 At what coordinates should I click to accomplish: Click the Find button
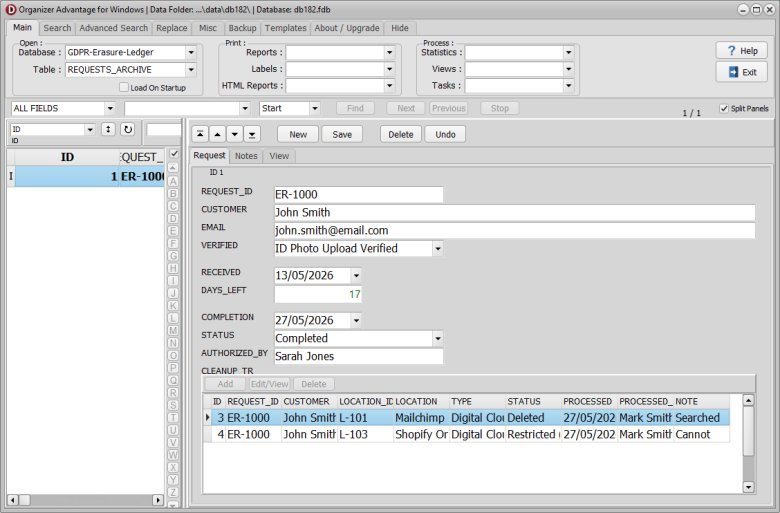[x=355, y=108]
